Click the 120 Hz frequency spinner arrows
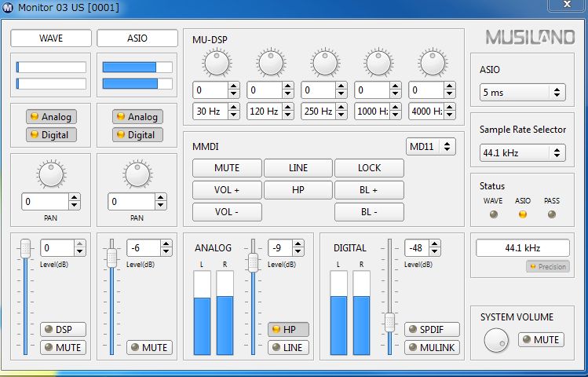The image size is (588, 377). 288,111
